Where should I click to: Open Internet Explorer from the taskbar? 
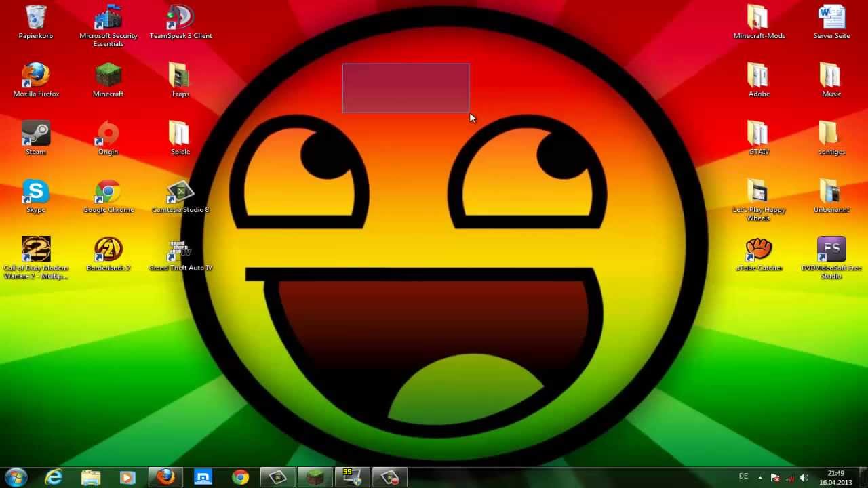click(x=54, y=477)
